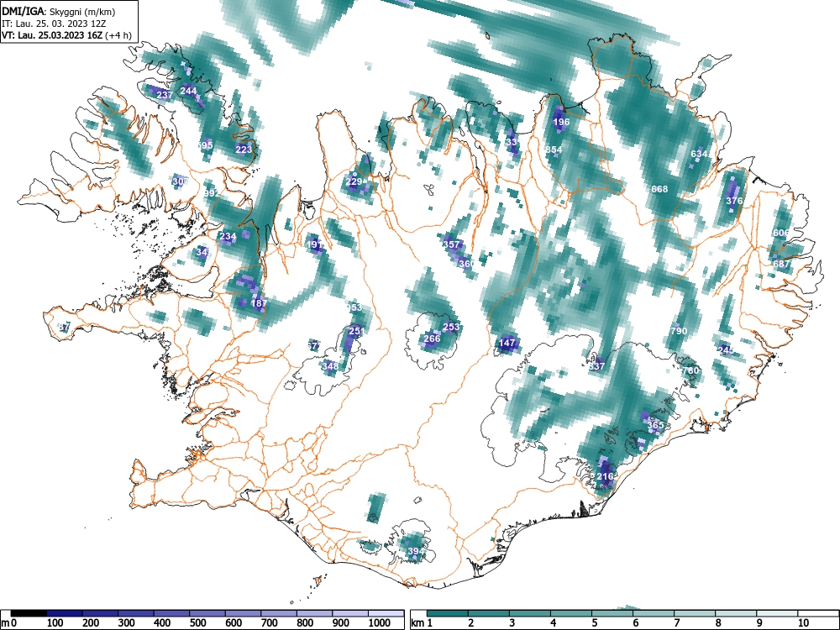840x630 pixels.
Task: Click the 187 visibility reading
Action: pyautogui.click(x=259, y=302)
